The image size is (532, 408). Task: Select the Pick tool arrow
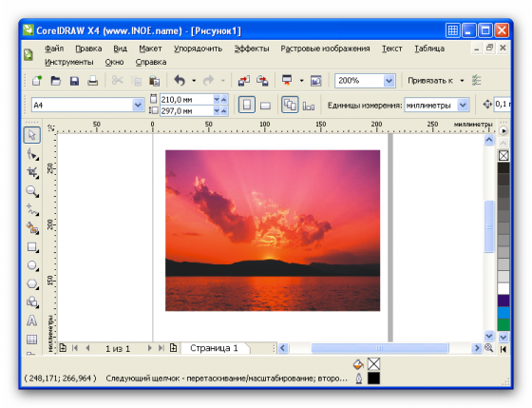(32, 135)
